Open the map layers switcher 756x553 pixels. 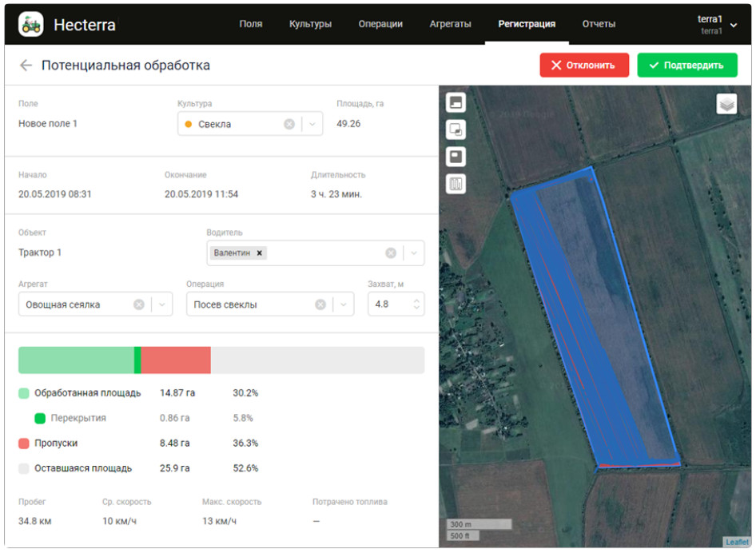726,104
